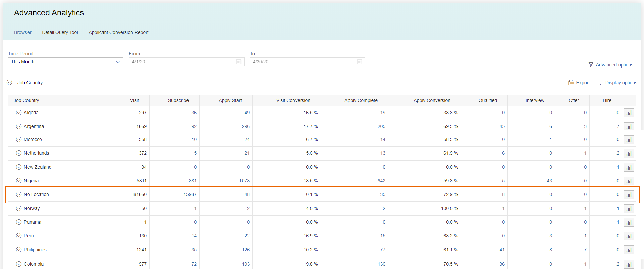Expand the New Zealand row
The width and height of the screenshot is (644, 269).
(19, 167)
